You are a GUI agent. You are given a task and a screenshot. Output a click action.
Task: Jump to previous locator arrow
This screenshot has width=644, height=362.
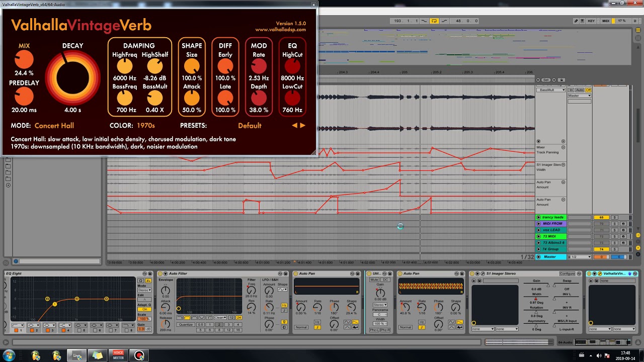[538, 80]
